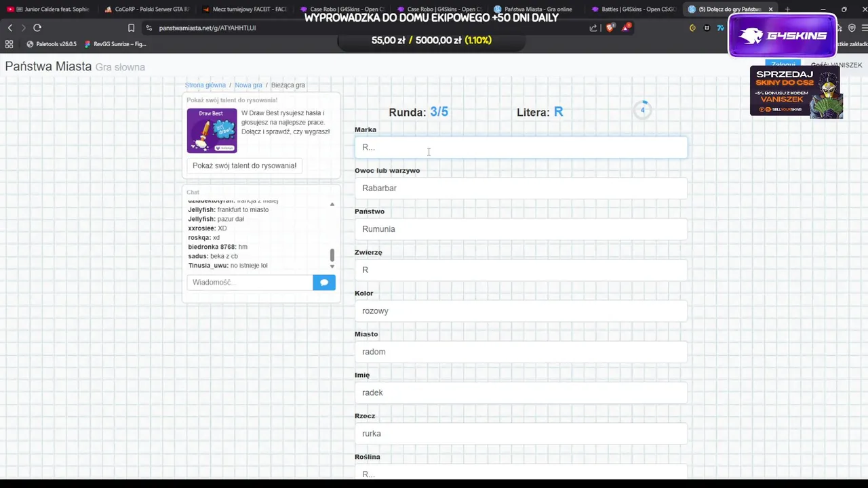Open the Nowa gra breadcrumb link
This screenshot has width=868, height=488.
tap(248, 85)
